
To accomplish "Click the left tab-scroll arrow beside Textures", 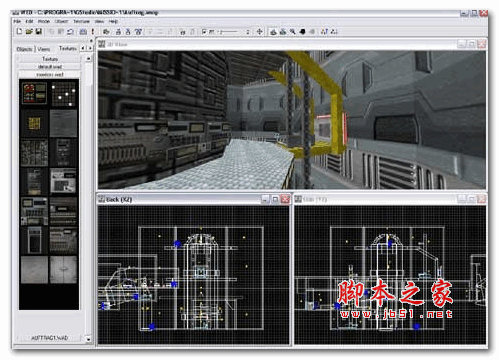I will 83,48.
